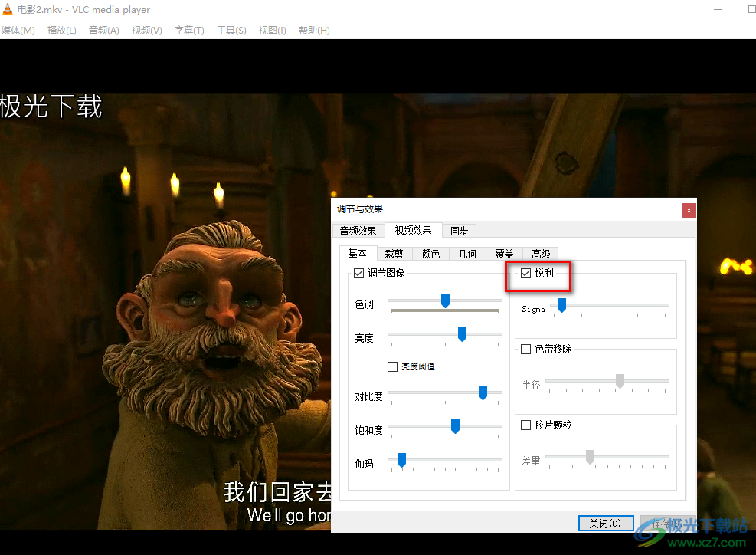Open the 视图(I) menu

pyautogui.click(x=273, y=31)
